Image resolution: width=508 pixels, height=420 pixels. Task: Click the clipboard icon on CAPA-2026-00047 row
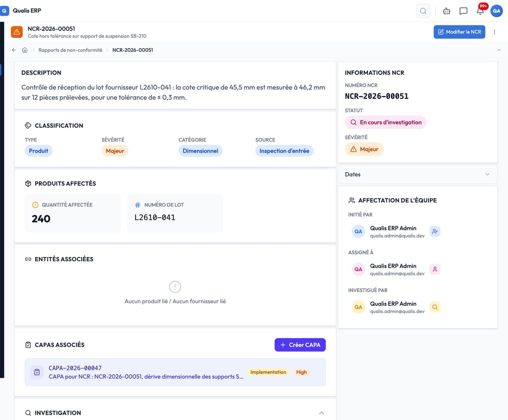(37, 372)
